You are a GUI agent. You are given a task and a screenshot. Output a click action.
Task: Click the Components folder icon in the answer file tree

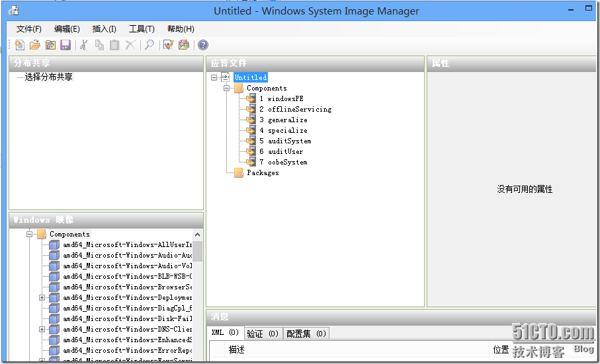click(x=239, y=89)
